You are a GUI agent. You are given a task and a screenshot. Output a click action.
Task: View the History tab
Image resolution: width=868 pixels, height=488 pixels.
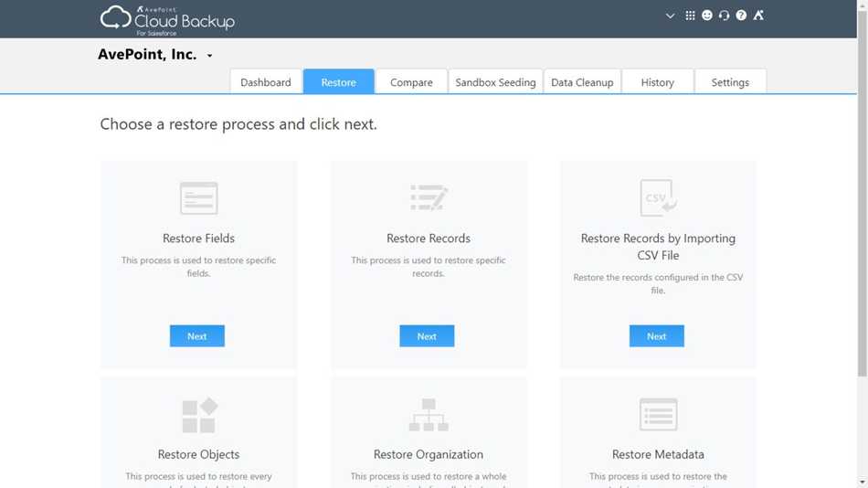tap(658, 82)
